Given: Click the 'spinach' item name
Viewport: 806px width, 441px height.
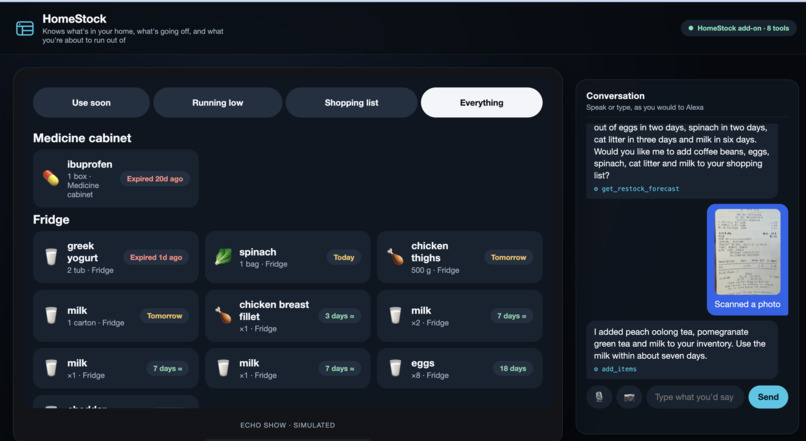Looking at the screenshot, I should tap(258, 252).
